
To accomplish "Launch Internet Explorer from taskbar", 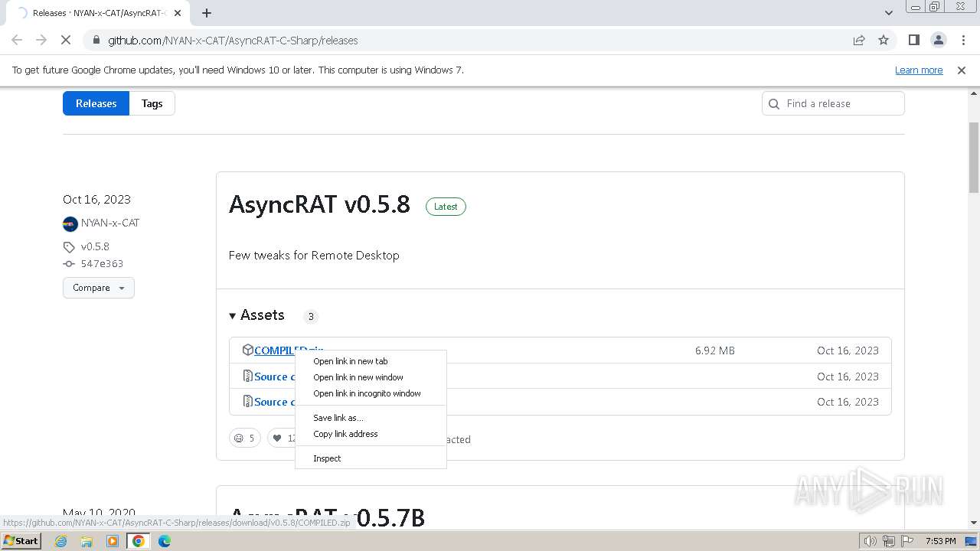I will 61,541.
